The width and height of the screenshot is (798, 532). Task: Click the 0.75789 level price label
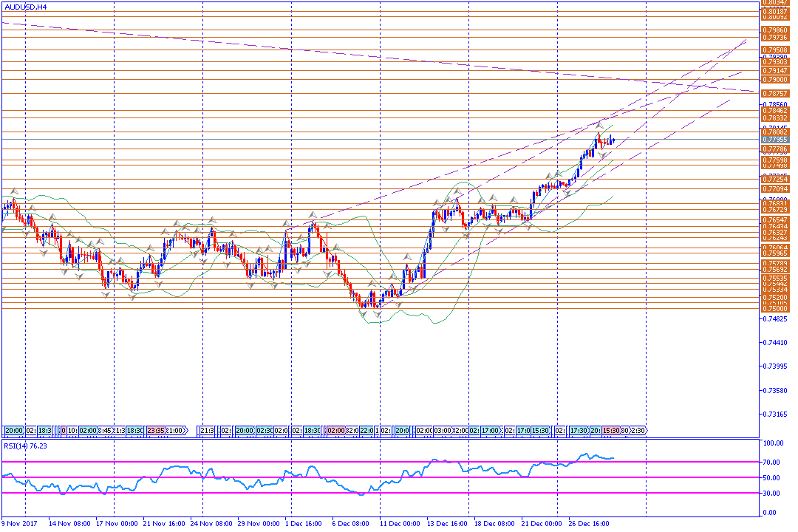click(774, 264)
